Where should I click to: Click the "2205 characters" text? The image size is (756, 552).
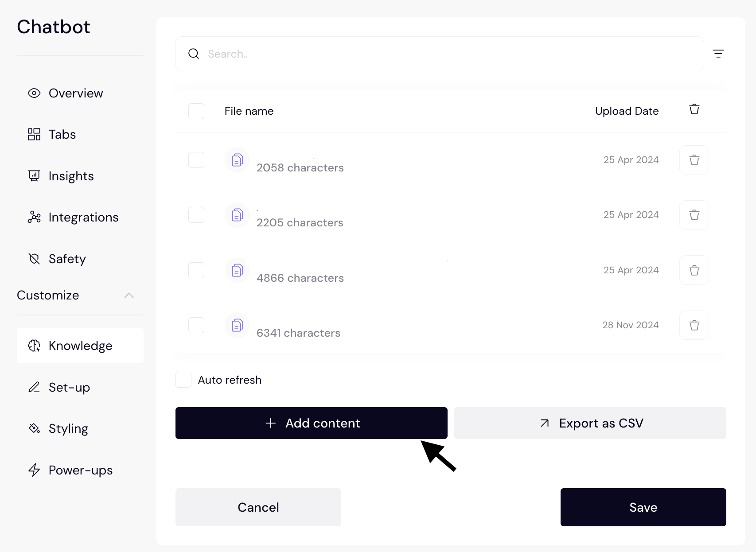[x=300, y=222]
